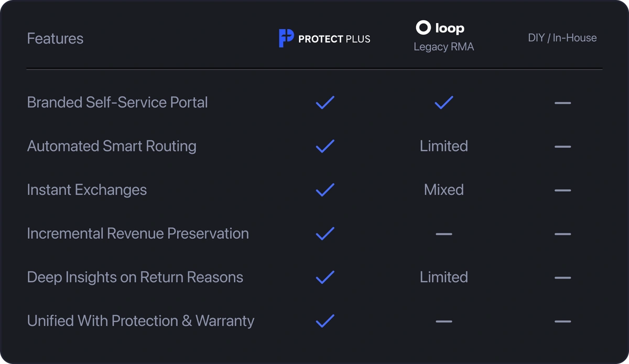Click Protect Plus checkmark for Instant Exchanges
Screen dimensions: 629x364
325,190
